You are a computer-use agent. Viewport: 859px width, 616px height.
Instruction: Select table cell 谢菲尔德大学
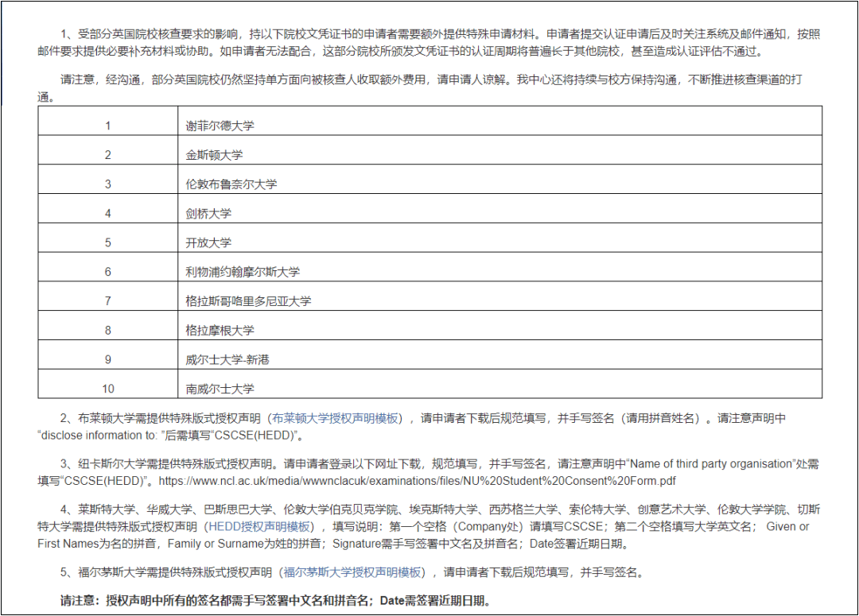[x=499, y=121]
